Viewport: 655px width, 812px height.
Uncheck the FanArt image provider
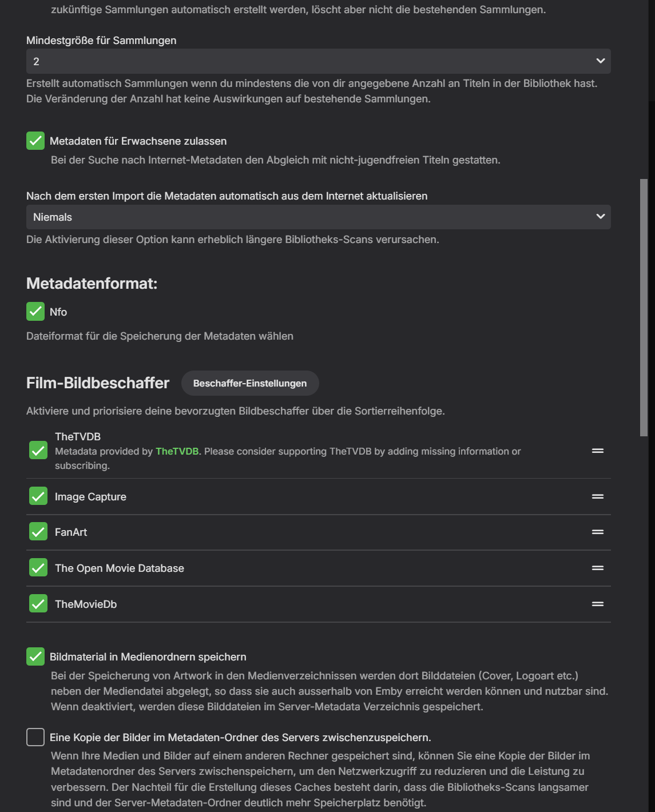tap(38, 532)
